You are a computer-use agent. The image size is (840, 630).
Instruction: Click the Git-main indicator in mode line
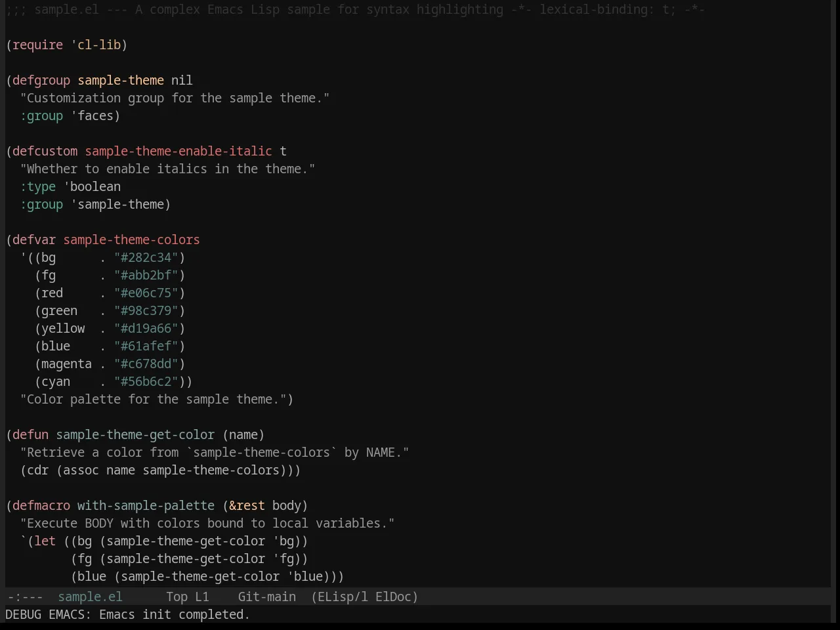(x=267, y=597)
